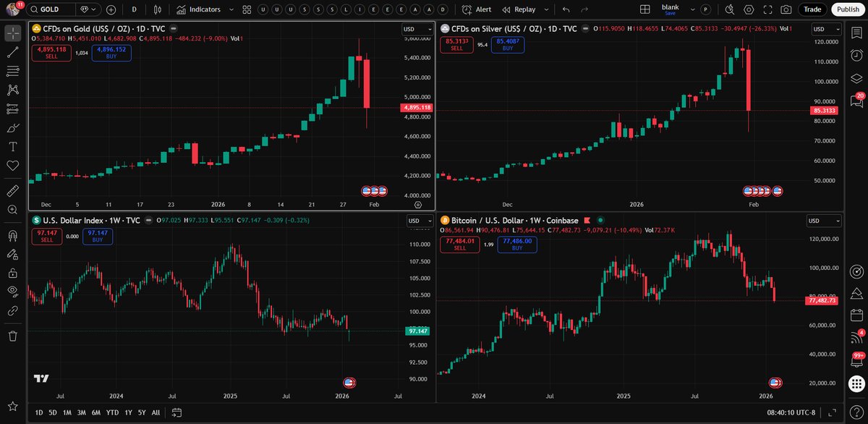This screenshot has width=868, height=424.
Task: Open the USD currency dropdown on the Gold chart
Action: 416,29
